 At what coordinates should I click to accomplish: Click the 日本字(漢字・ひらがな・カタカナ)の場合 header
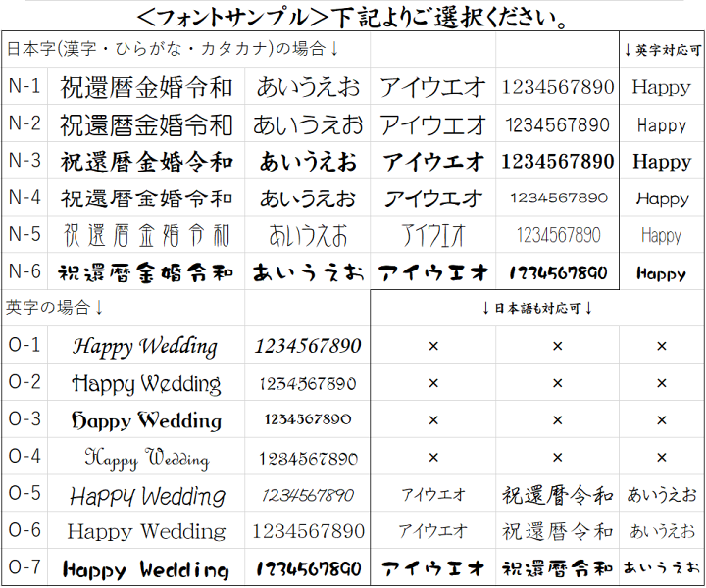[x=173, y=49]
